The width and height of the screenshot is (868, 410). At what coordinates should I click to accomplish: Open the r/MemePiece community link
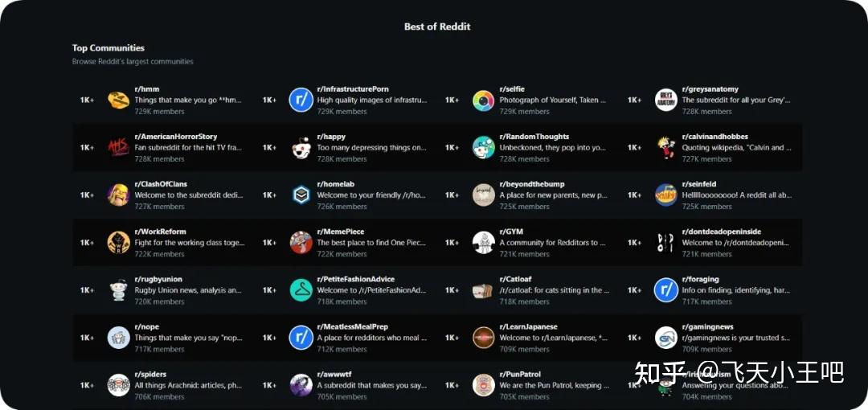[340, 232]
